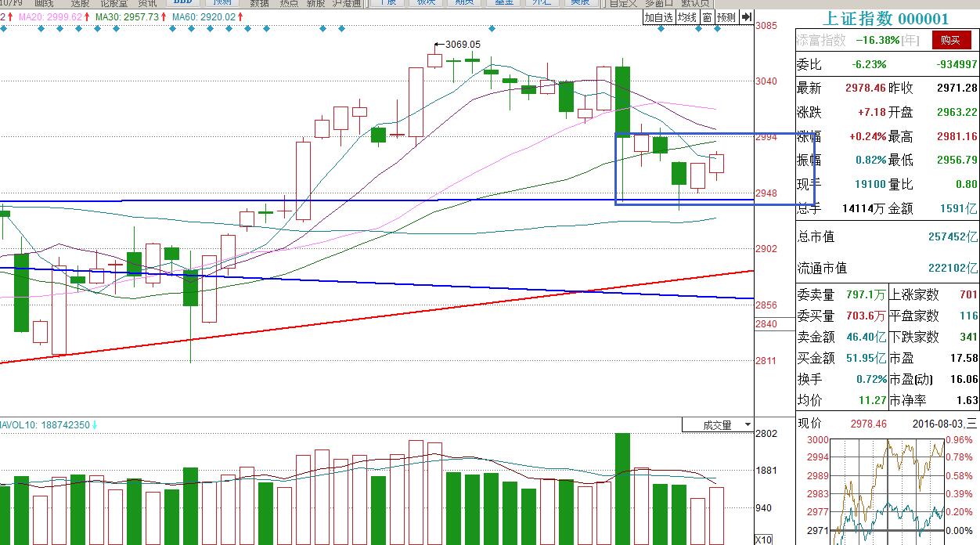Click the 上证指数 000001 title

[x=885, y=19]
